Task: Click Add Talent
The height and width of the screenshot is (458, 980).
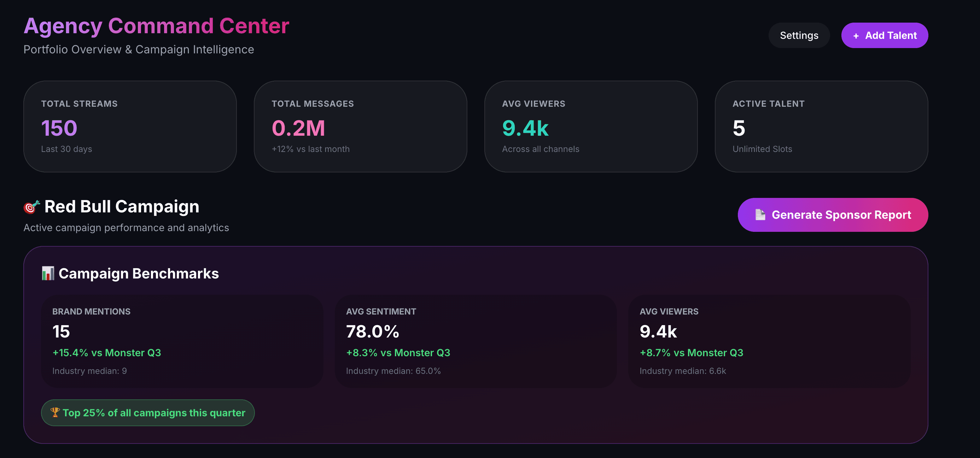Action: (885, 35)
